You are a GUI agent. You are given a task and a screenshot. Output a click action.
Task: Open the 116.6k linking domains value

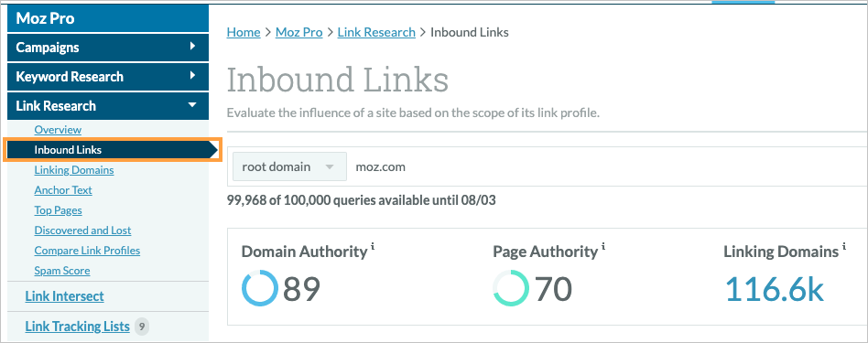[775, 289]
